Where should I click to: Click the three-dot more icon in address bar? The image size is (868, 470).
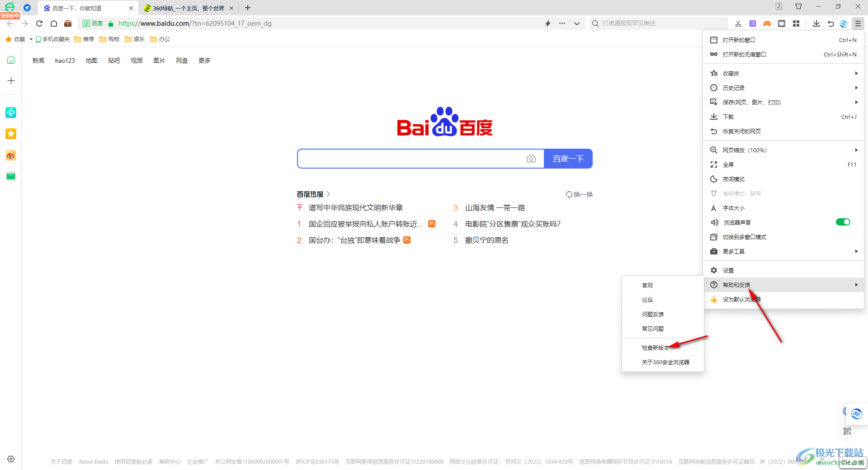point(562,23)
